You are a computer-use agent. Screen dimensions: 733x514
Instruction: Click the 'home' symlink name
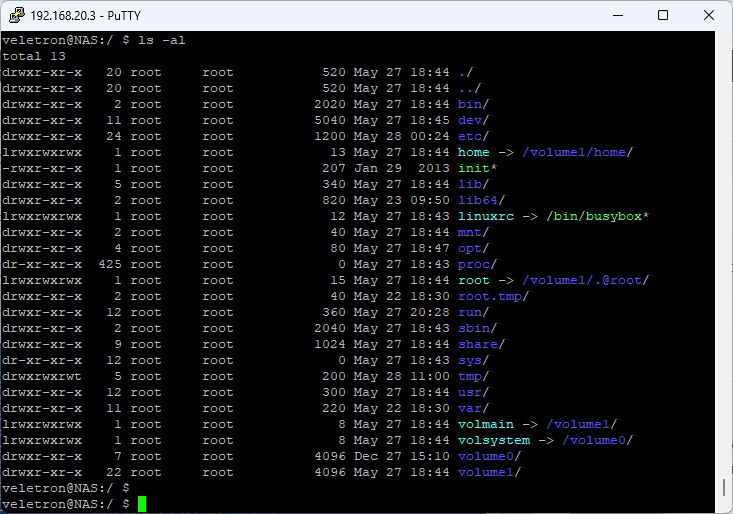tap(474, 152)
